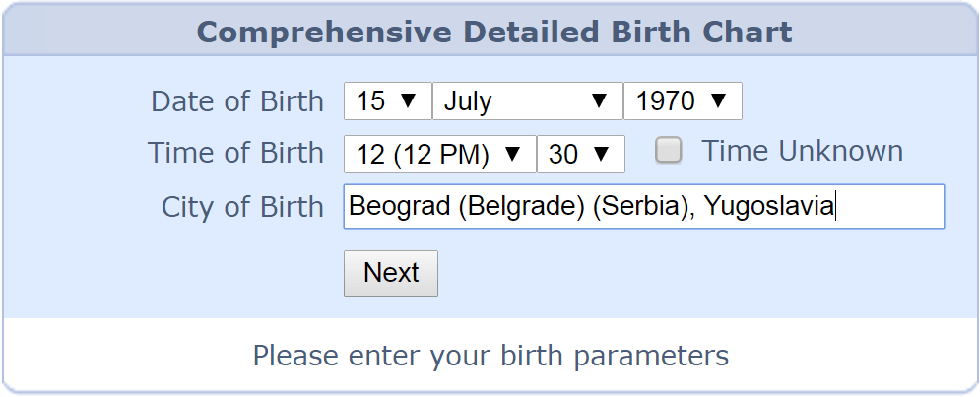Click the word Yugoslavia in the city field
The width and height of the screenshot is (980, 397).
(x=769, y=207)
